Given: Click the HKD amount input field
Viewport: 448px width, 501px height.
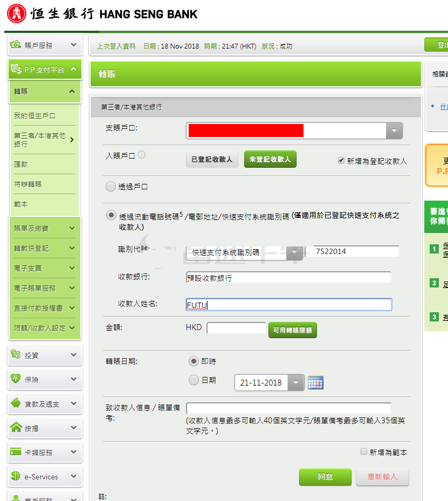Looking at the screenshot, I should pyautogui.click(x=236, y=328).
